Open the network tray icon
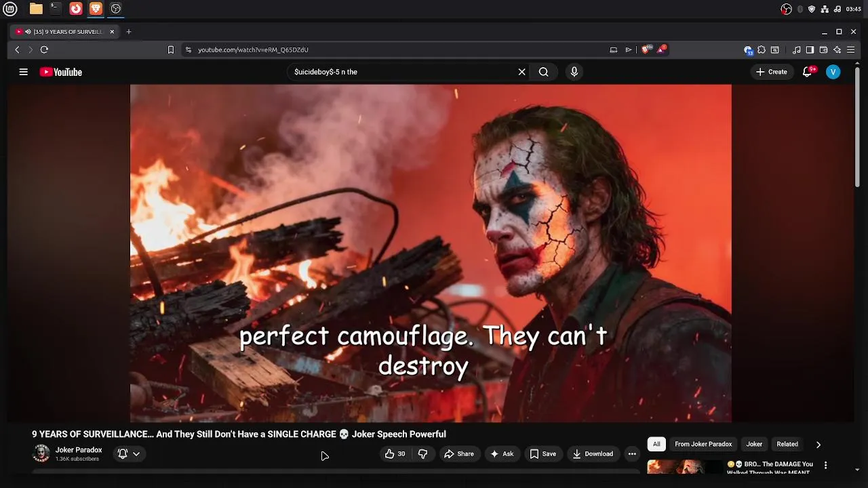Image resolution: width=868 pixels, height=488 pixels. coord(825,9)
